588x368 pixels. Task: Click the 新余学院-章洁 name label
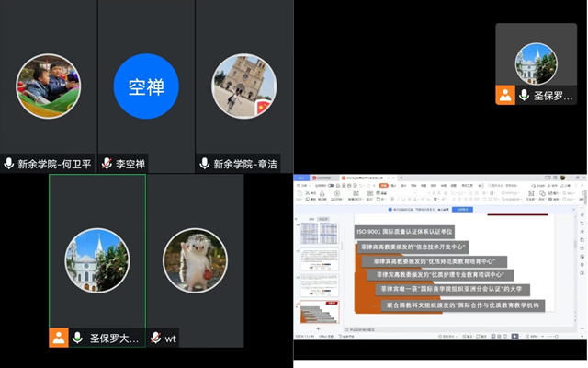tap(246, 164)
